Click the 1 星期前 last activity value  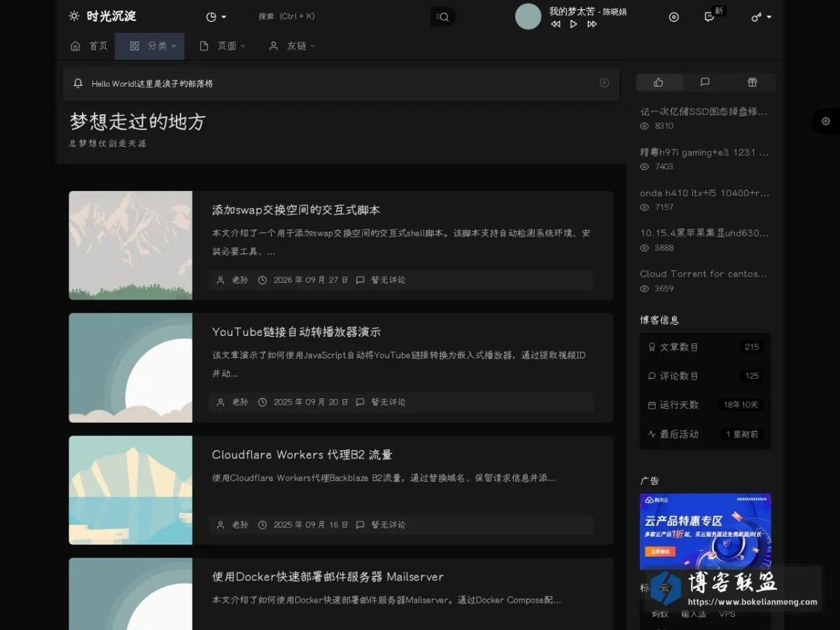point(742,434)
